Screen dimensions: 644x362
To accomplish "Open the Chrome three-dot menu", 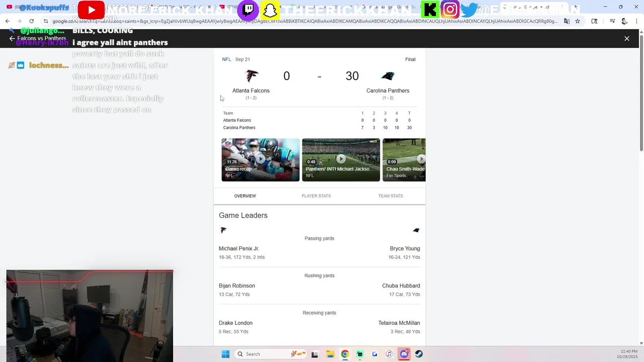I will pyautogui.click(x=636, y=21).
